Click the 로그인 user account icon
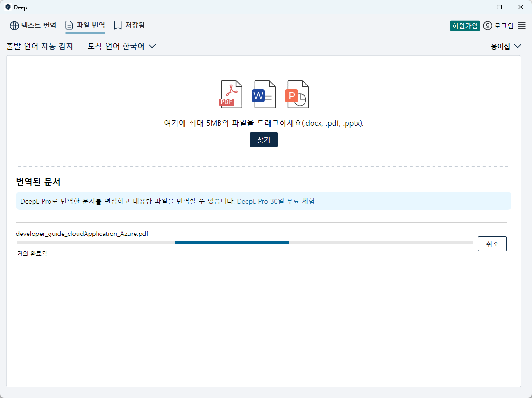This screenshot has width=532, height=398. 488,26
